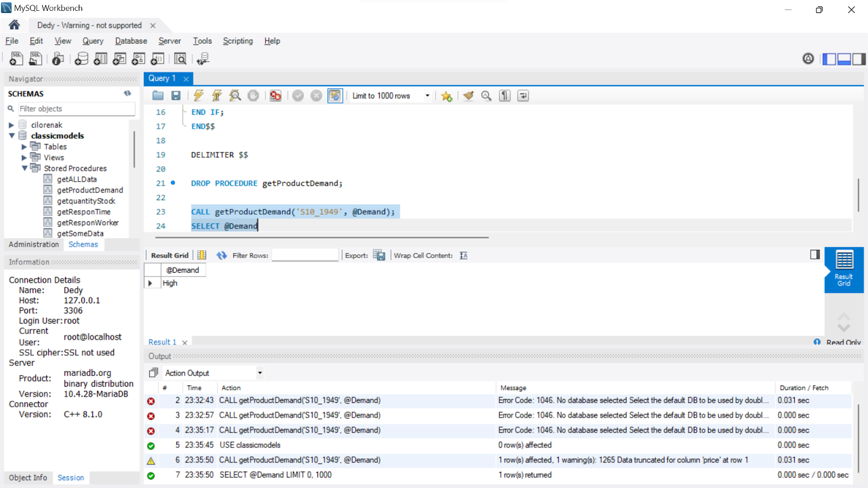Toggle continue on error during execution
The image size is (868, 488).
pyautogui.click(x=276, y=95)
